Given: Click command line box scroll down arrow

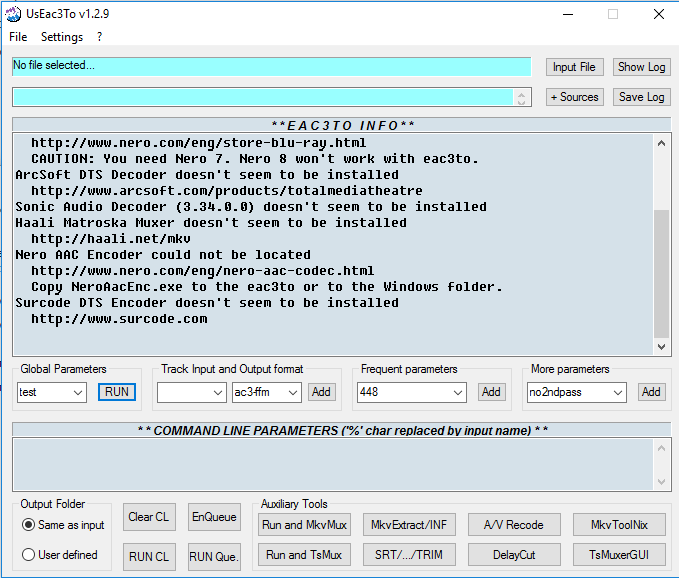Looking at the screenshot, I should (661, 481).
